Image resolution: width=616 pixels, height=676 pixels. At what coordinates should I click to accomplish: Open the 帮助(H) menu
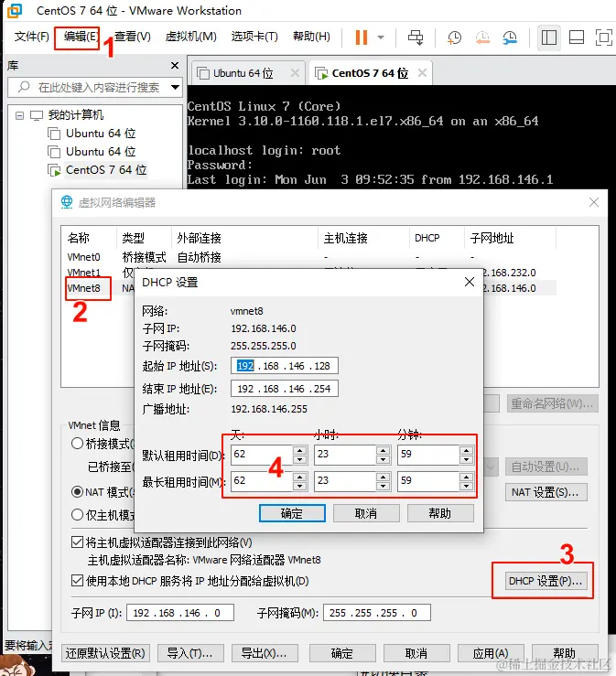coord(311,37)
